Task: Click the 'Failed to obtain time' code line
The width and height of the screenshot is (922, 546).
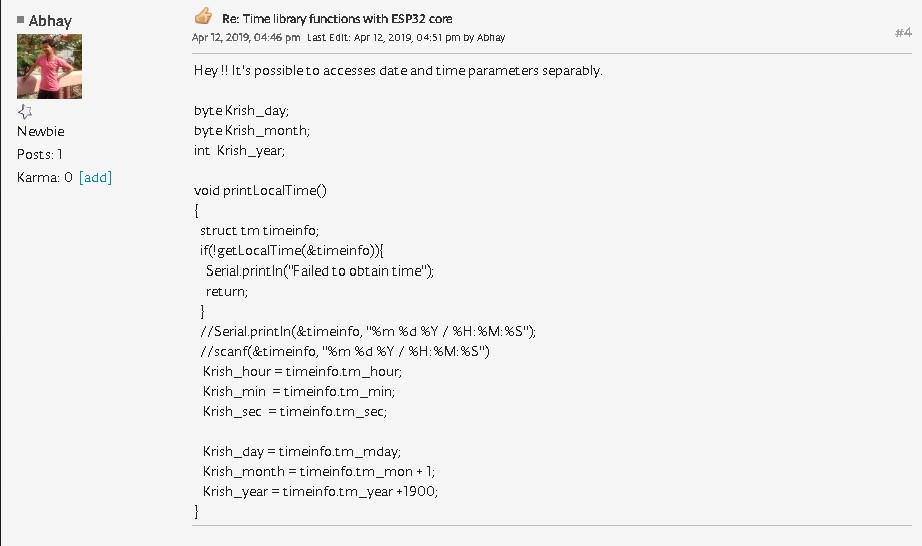Action: [320, 270]
